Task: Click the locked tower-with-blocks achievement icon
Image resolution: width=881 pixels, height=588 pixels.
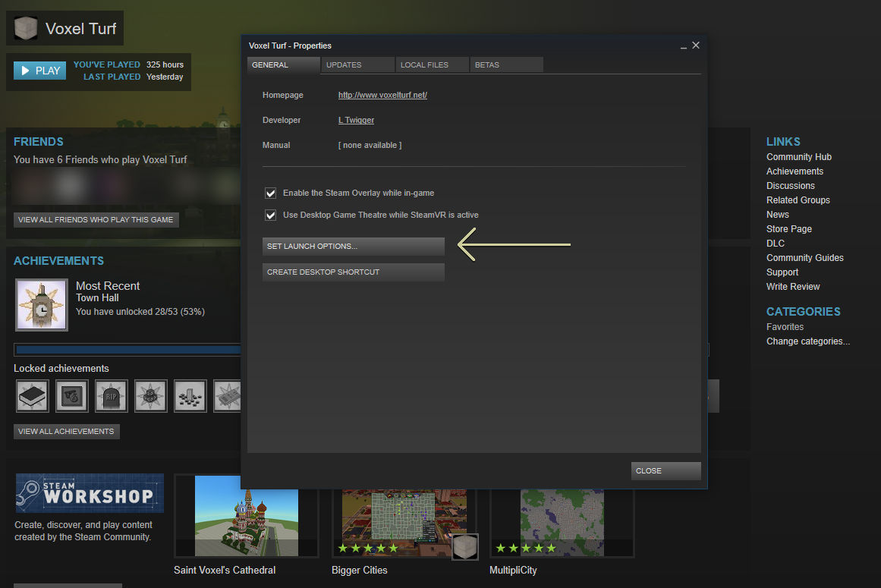Action: pyautogui.click(x=190, y=395)
